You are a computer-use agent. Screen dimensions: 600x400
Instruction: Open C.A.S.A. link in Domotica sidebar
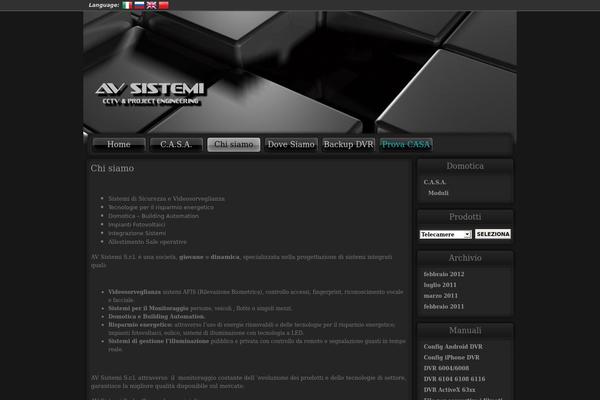(x=435, y=182)
